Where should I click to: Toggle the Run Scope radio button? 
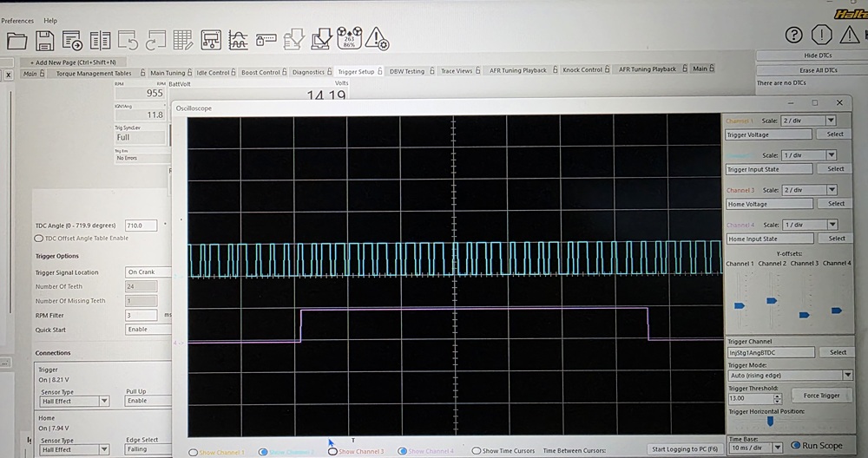[795, 445]
